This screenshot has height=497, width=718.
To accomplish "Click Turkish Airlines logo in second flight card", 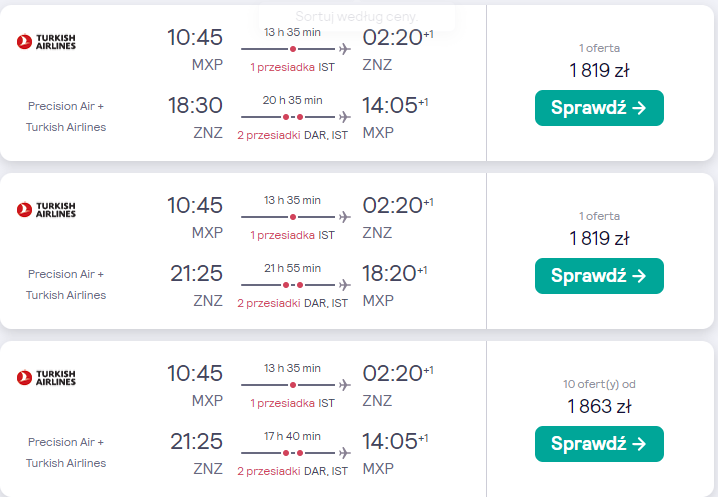I will [46, 210].
